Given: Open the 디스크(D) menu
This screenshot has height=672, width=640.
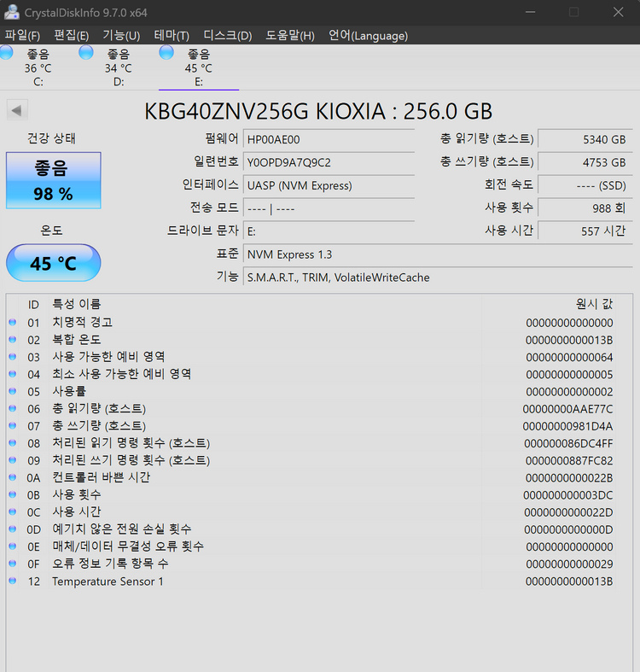Looking at the screenshot, I should pyautogui.click(x=228, y=35).
